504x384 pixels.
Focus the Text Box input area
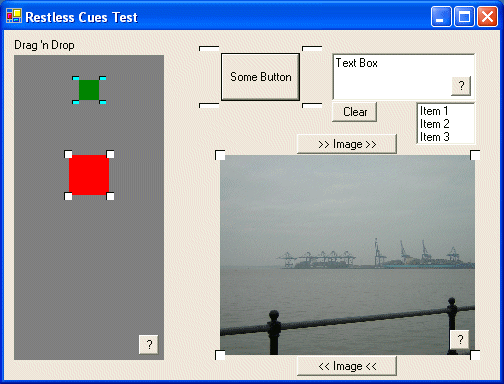pyautogui.click(x=393, y=77)
